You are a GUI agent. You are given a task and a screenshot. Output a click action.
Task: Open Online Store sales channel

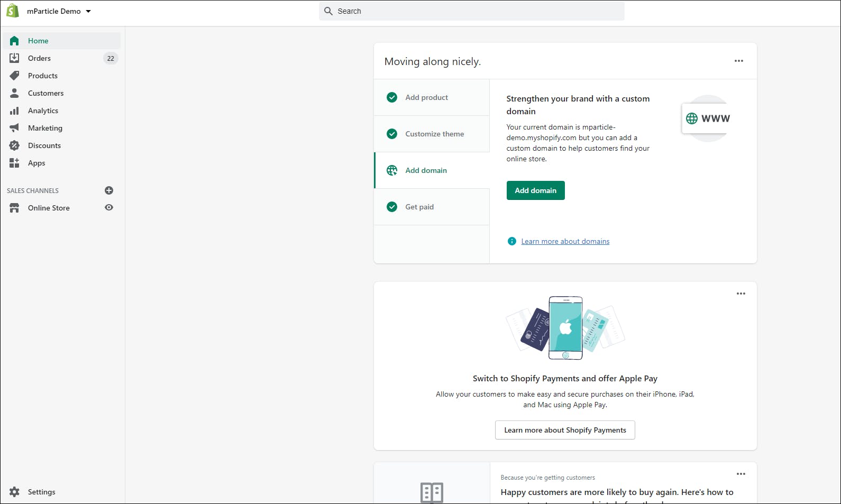(x=49, y=208)
